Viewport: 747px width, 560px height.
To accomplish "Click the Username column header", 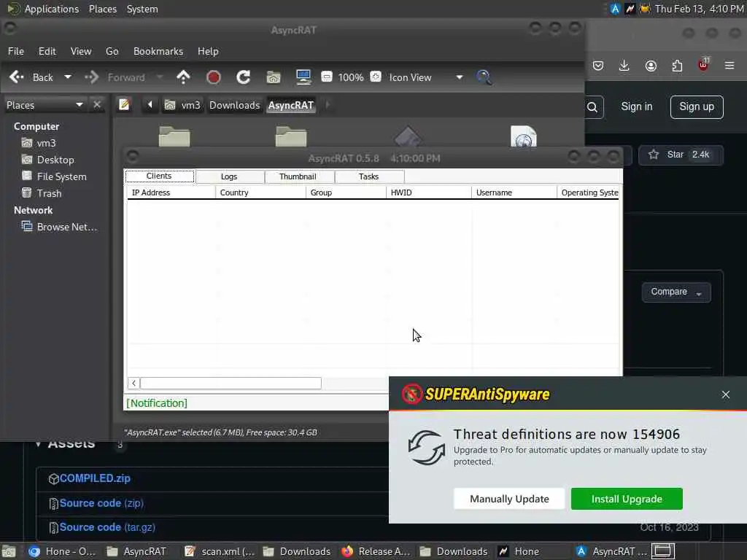I will tap(514, 192).
